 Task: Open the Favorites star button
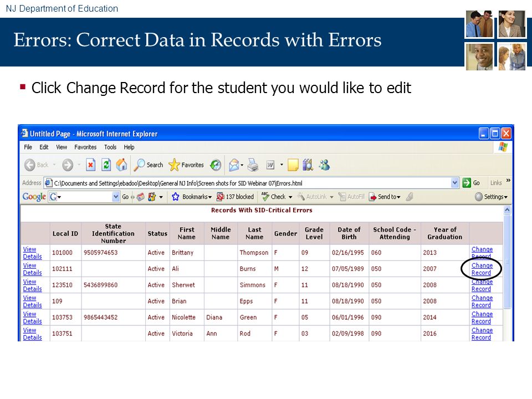[186, 165]
